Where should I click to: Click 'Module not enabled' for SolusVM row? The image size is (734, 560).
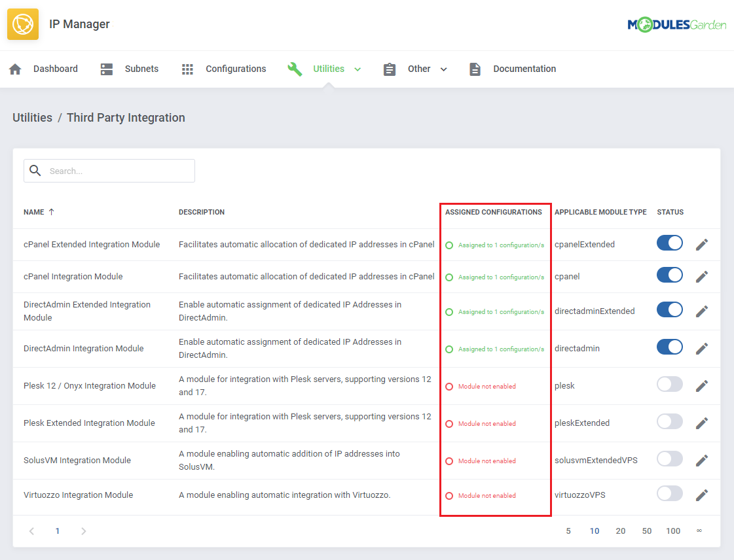pyautogui.click(x=487, y=461)
